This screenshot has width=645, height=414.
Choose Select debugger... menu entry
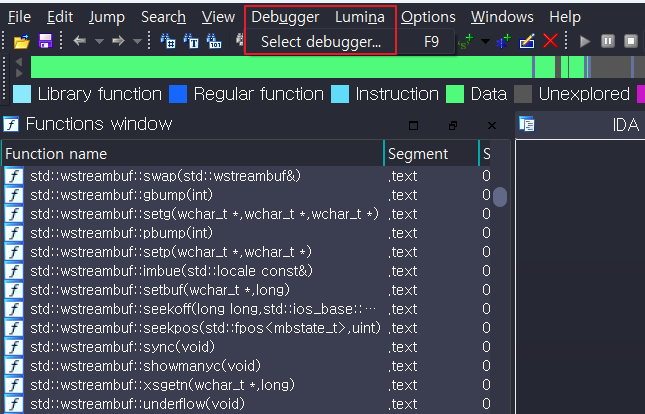click(x=321, y=42)
